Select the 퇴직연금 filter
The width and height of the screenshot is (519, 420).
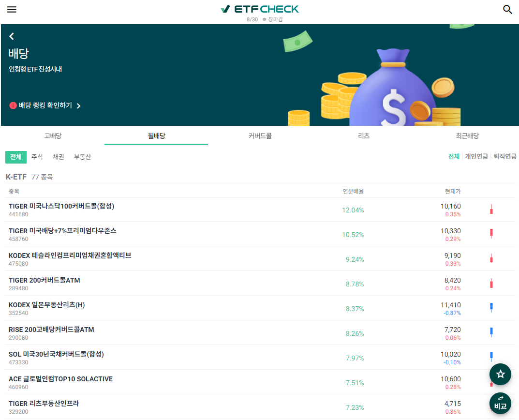tap(505, 156)
